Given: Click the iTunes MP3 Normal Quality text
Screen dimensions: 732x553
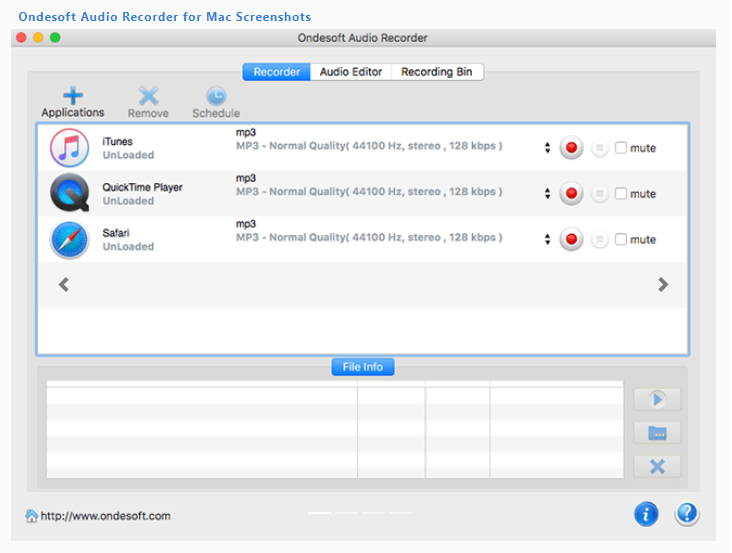Looking at the screenshot, I should coord(369,146).
